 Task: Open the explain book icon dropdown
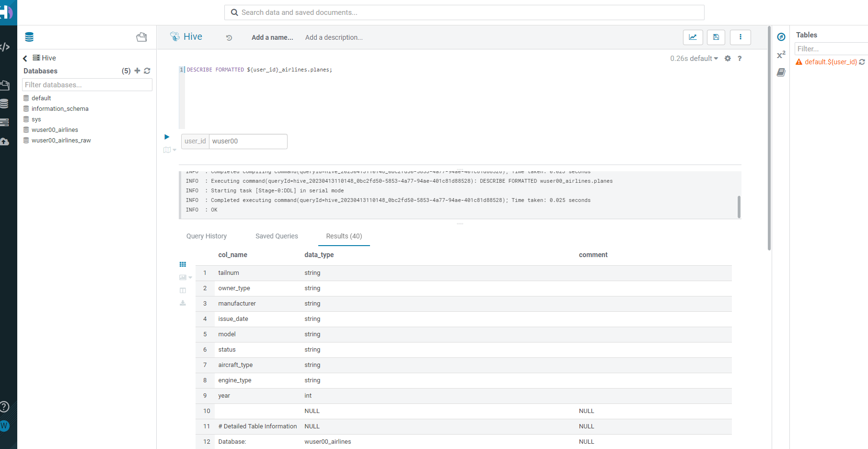[170, 150]
